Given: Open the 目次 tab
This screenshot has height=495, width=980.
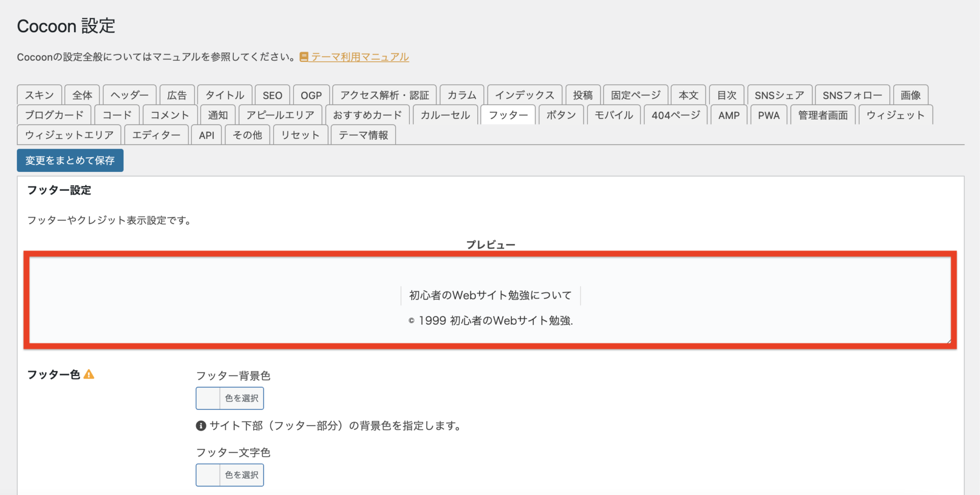Looking at the screenshot, I should pos(727,95).
